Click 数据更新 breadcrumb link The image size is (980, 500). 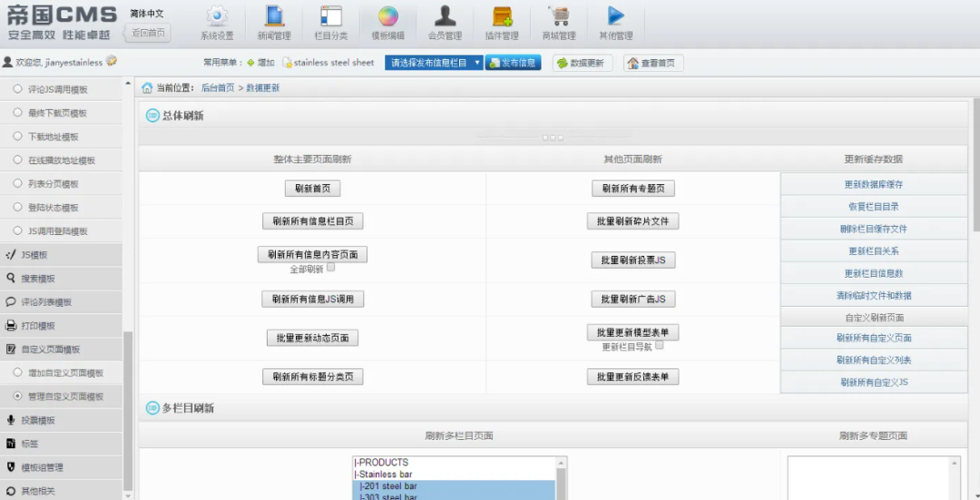pyautogui.click(x=263, y=88)
